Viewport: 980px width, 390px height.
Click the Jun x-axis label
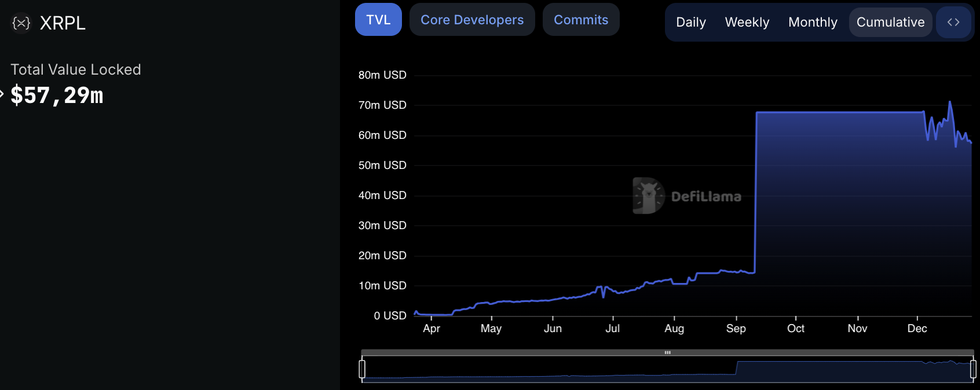553,329
